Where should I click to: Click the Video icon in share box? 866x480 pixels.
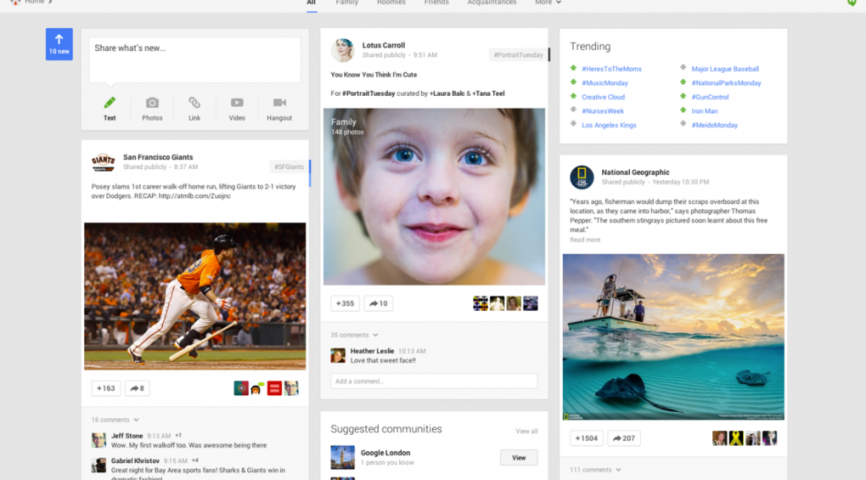[x=237, y=103]
